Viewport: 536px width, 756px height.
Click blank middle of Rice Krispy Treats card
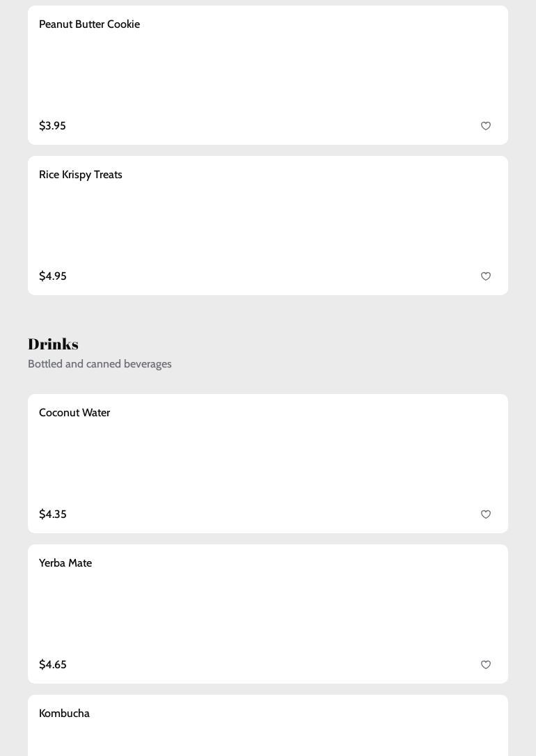pyautogui.click(x=268, y=226)
